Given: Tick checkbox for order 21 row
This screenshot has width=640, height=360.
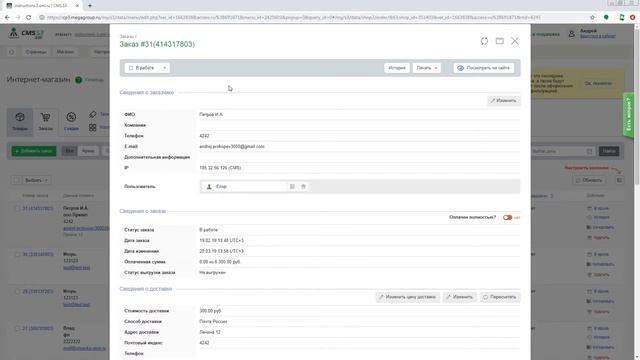Looking at the screenshot, I should [17, 328].
